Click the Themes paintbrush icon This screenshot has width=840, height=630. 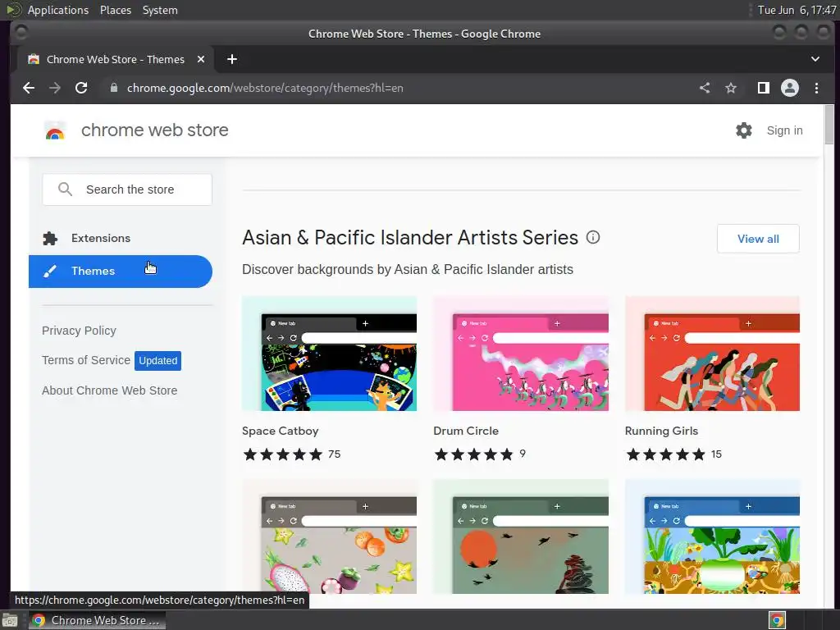50,271
